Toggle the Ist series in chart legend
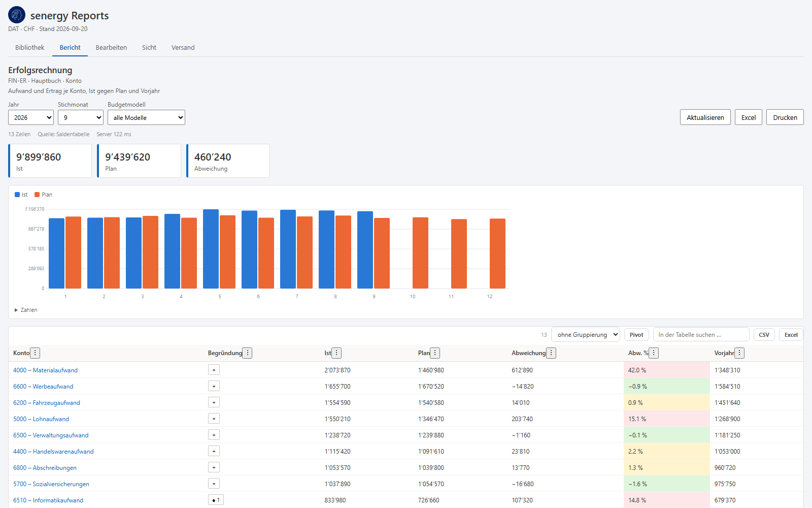This screenshot has width=812, height=508. (21, 195)
